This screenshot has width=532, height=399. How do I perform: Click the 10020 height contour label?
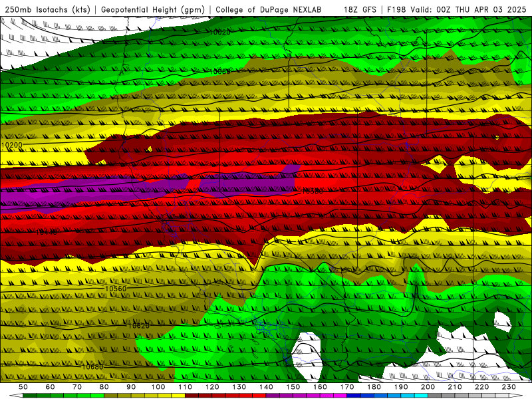coord(220,32)
